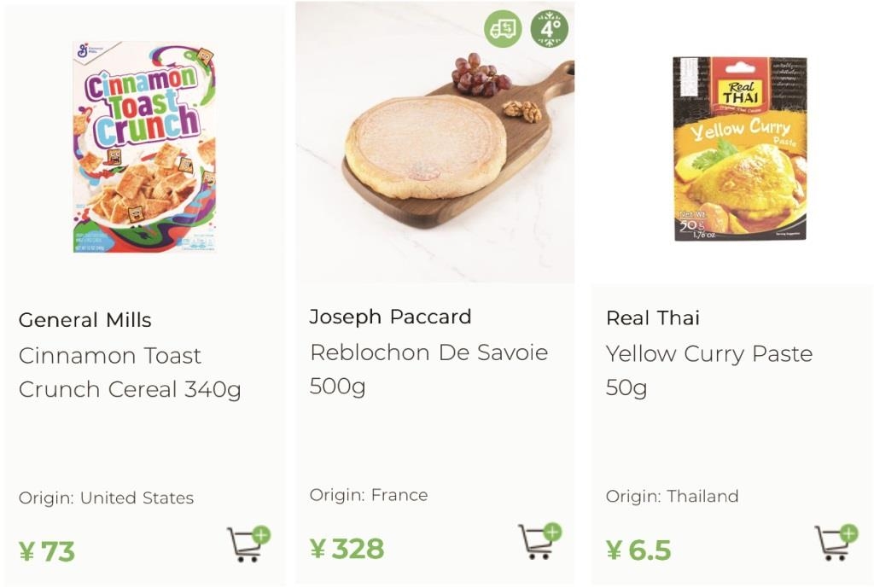Viewport: 874px width, 588px height.
Task: Open the Reblochon cheese product photo
Action: (x=435, y=143)
